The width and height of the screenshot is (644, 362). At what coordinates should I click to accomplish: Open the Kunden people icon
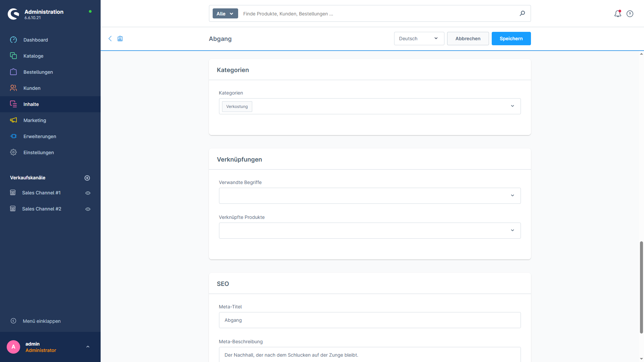click(x=13, y=88)
